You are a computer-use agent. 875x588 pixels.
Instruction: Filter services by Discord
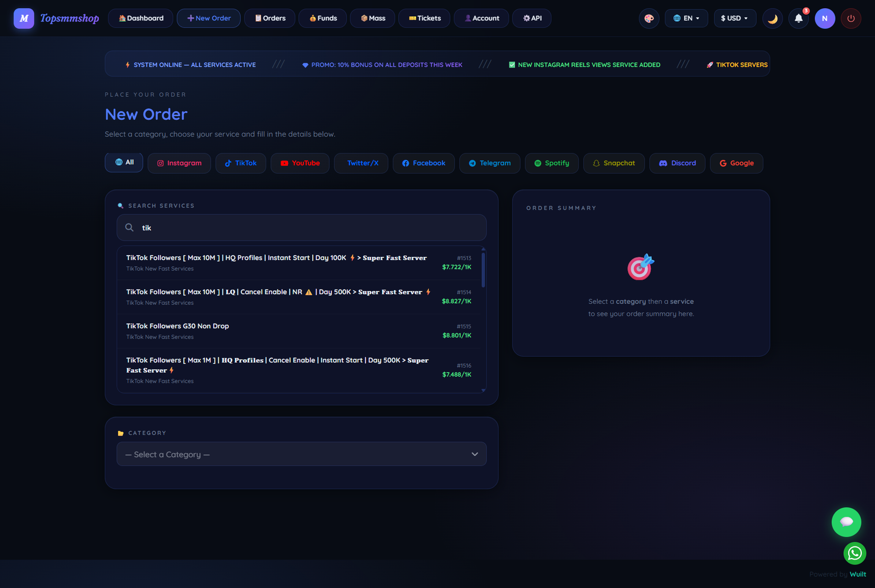coord(677,163)
